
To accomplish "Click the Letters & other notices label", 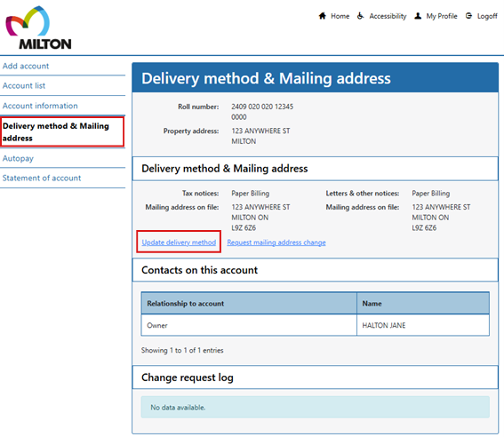I will pyautogui.click(x=363, y=194).
